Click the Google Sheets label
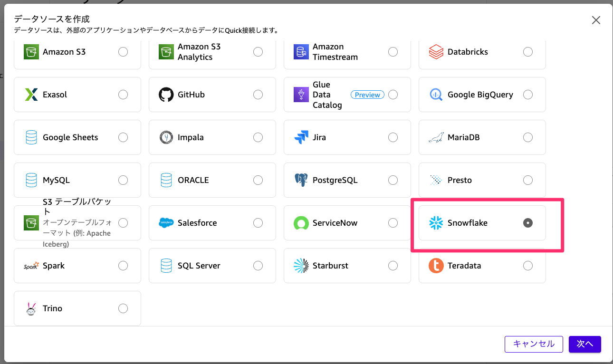Screen dimensions: 613x364 tap(70, 137)
